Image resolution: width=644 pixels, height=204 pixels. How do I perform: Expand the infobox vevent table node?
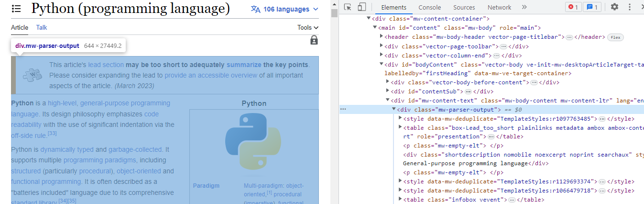(x=400, y=200)
